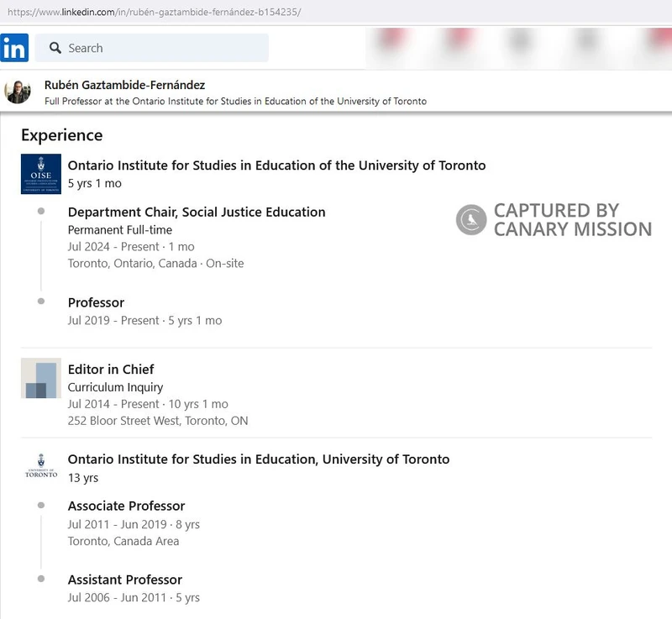Viewport: 672px width, 619px height.
Task: Open the Curriculum Inquiry placeholder logo
Action: coord(41,378)
